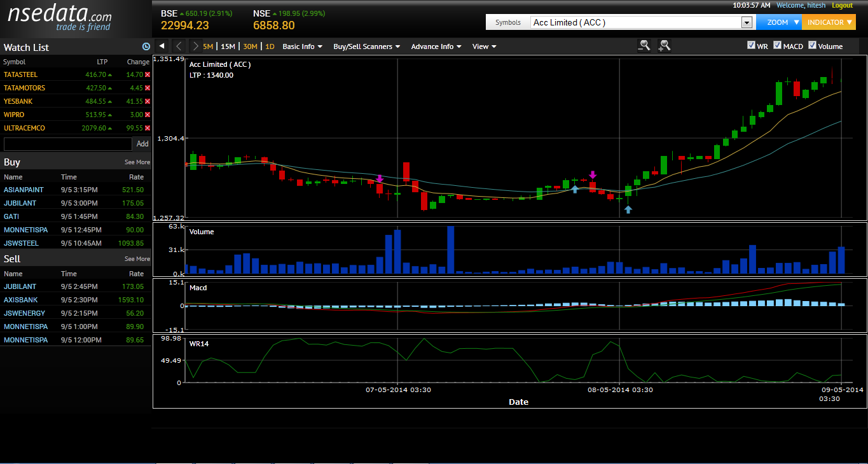
Task: Click See More in Buy section
Action: point(137,162)
